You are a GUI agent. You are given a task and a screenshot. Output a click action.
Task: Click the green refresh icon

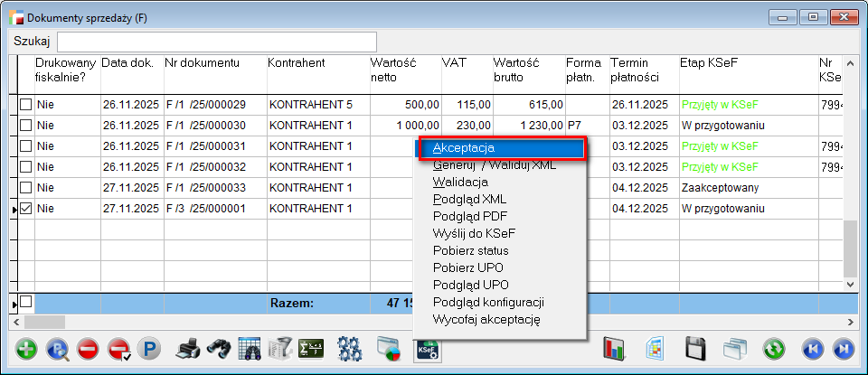click(x=774, y=349)
